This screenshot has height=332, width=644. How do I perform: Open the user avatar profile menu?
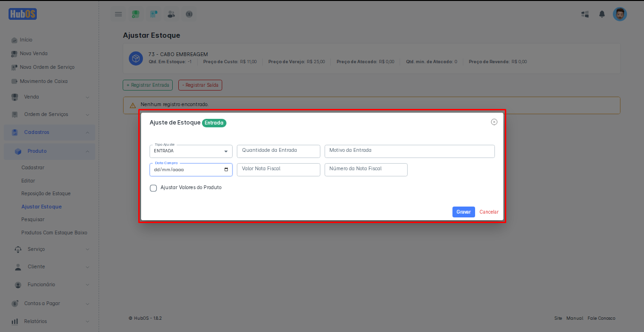point(619,14)
